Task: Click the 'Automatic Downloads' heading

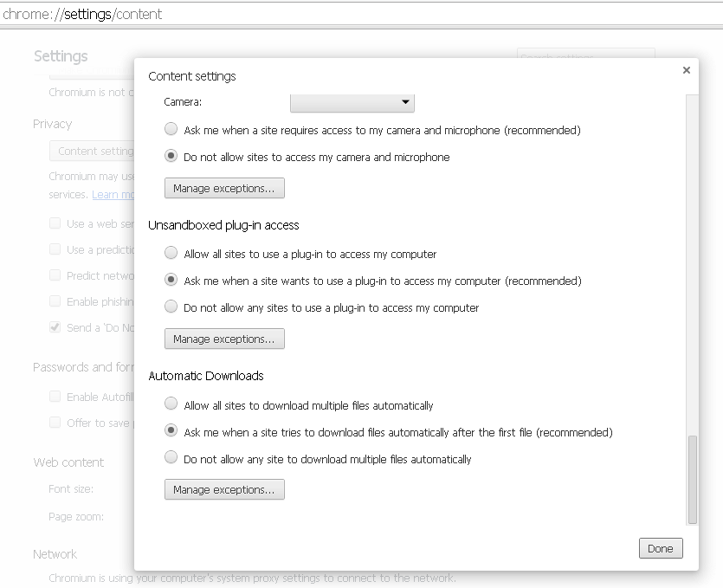Action: coord(206,376)
